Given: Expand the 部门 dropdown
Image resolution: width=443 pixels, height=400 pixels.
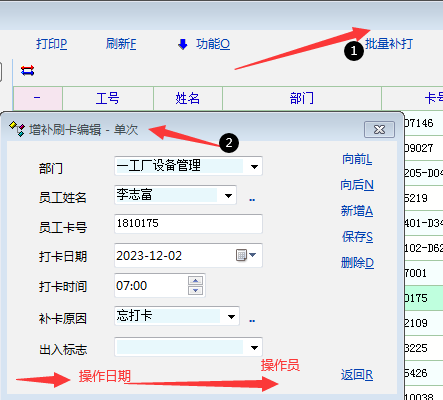Looking at the screenshot, I should 254,166.
